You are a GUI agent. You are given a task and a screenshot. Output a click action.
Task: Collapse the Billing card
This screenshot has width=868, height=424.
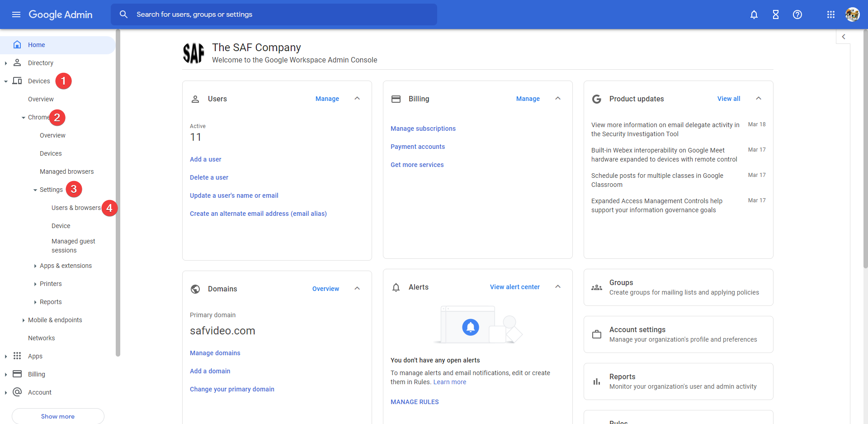558,98
